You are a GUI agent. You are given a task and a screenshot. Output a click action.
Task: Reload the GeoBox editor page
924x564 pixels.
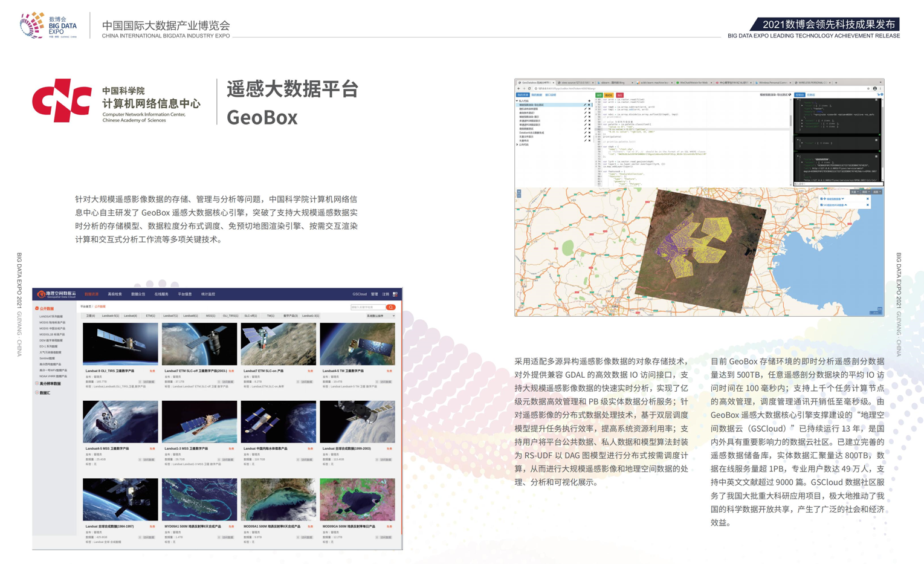click(x=529, y=88)
